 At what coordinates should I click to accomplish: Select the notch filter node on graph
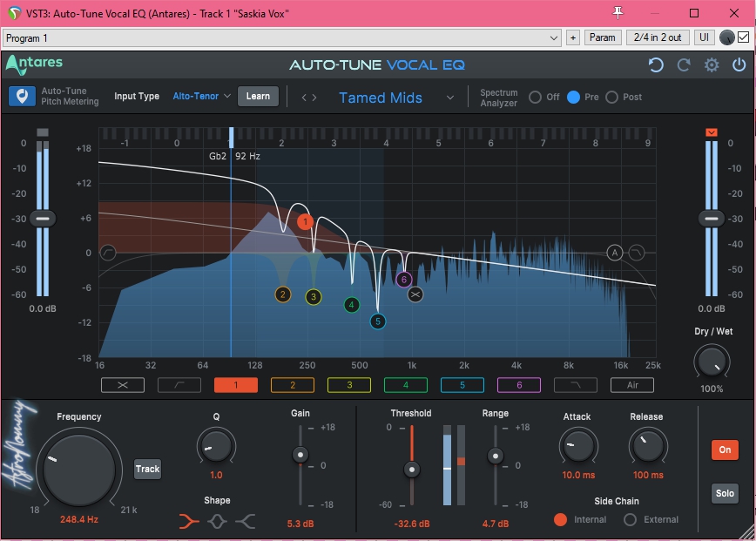[x=415, y=294]
